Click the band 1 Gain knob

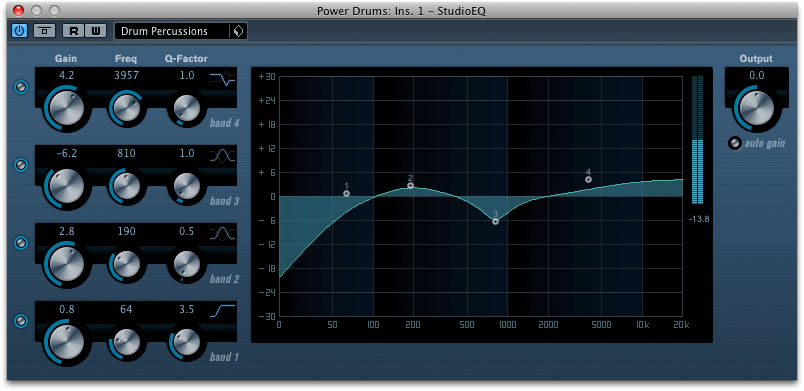pyautogui.click(x=67, y=341)
